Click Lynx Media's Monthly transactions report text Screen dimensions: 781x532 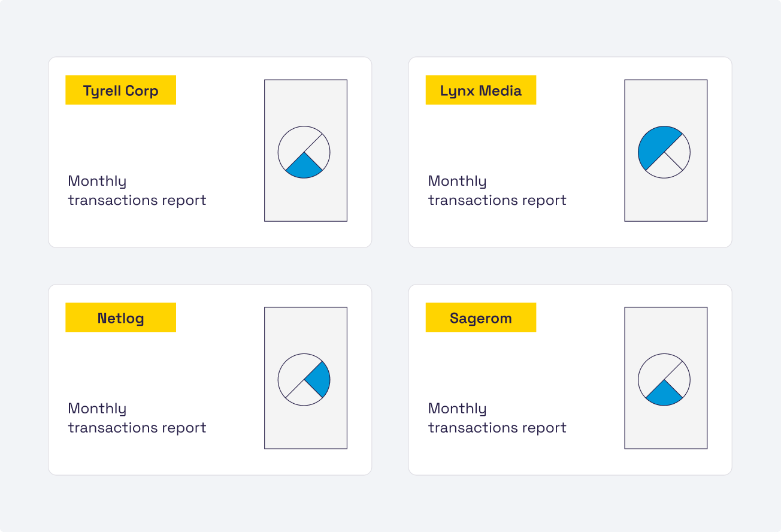497,191
